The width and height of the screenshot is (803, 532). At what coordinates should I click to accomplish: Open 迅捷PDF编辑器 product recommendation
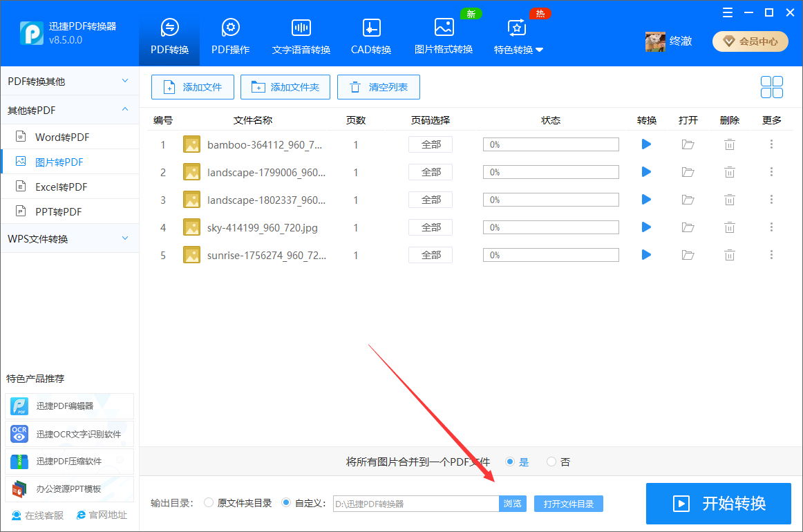69,406
